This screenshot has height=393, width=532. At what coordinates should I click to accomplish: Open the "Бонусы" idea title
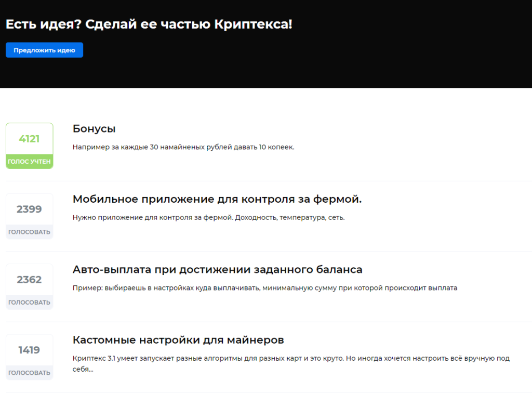[94, 129]
